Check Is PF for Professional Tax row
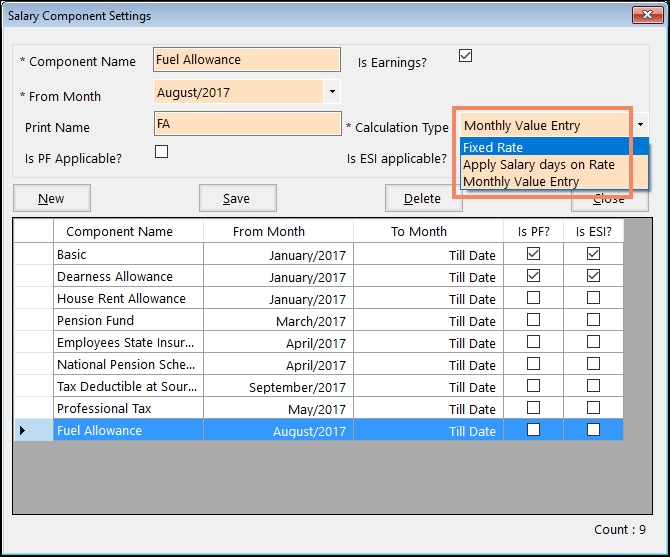The image size is (670, 557). point(533,407)
